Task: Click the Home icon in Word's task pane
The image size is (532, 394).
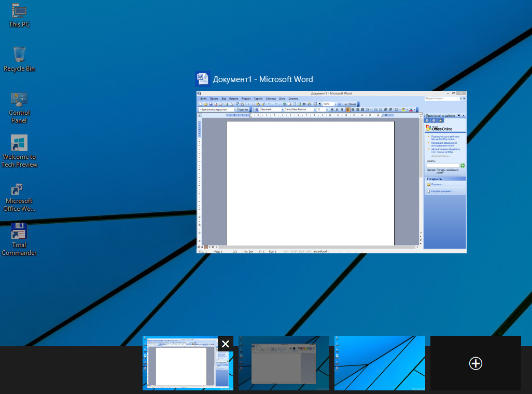Action: 440,120
